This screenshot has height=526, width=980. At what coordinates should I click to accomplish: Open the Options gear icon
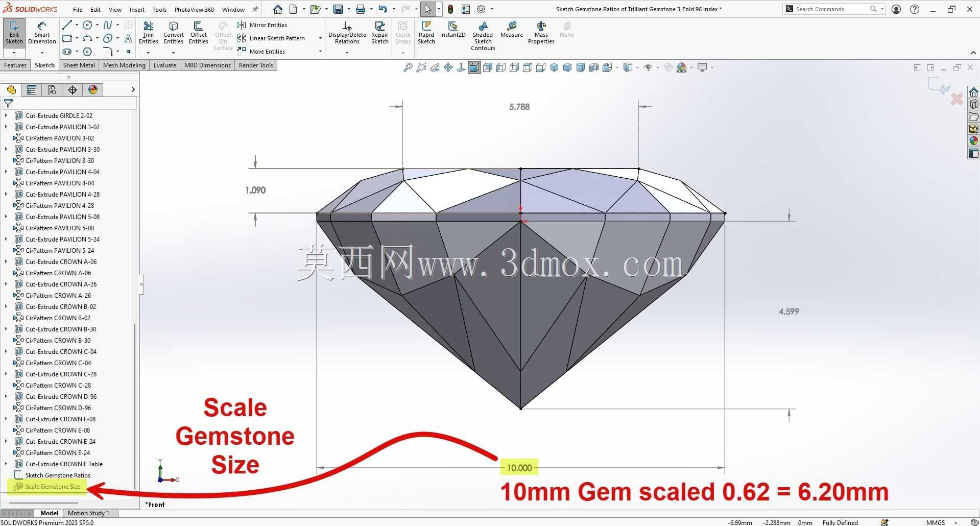coord(481,9)
